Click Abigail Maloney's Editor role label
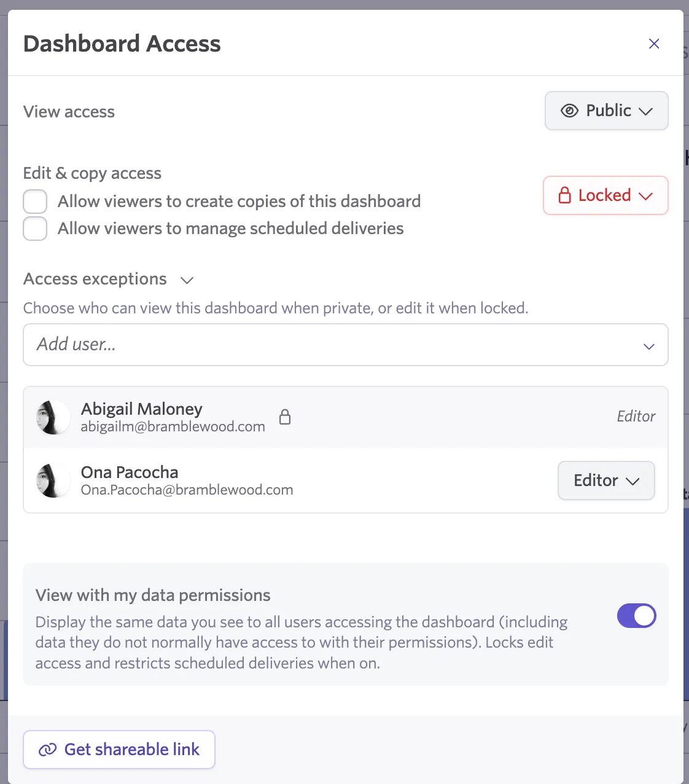The height and width of the screenshot is (784, 689). 636,417
